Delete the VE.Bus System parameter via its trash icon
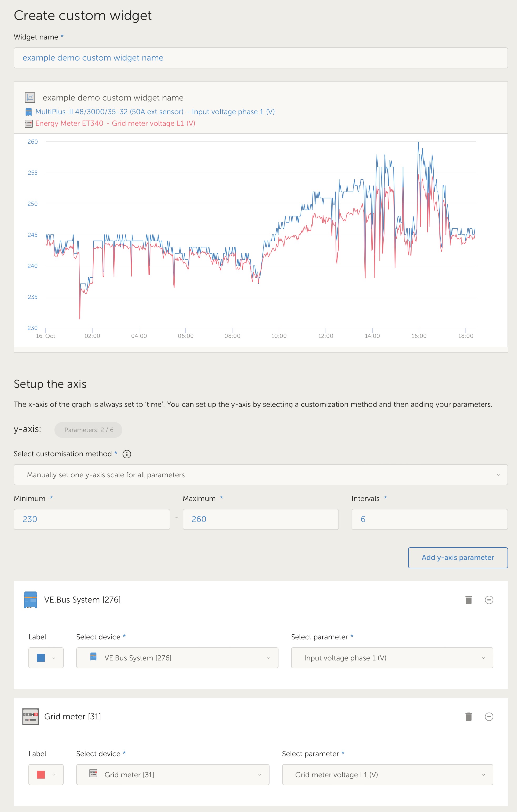Image resolution: width=517 pixels, height=812 pixels. tap(468, 600)
